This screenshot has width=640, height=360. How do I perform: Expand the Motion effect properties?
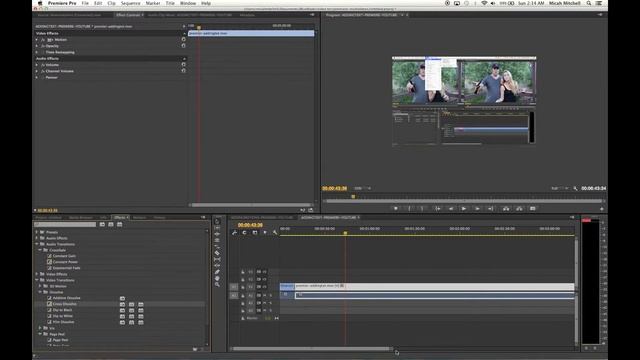pyautogui.click(x=37, y=40)
